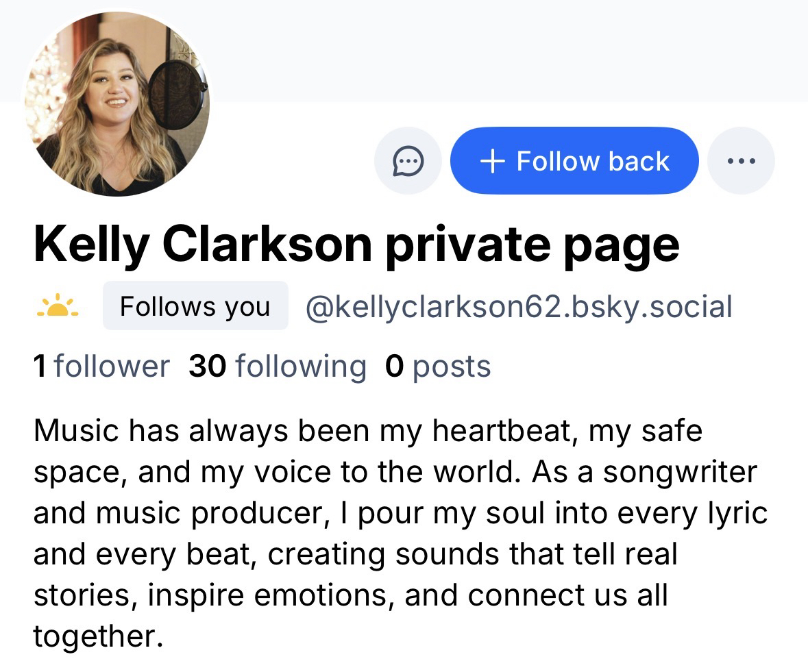Open the circular profile avatar photo
The width and height of the screenshot is (808, 672).
click(x=117, y=104)
